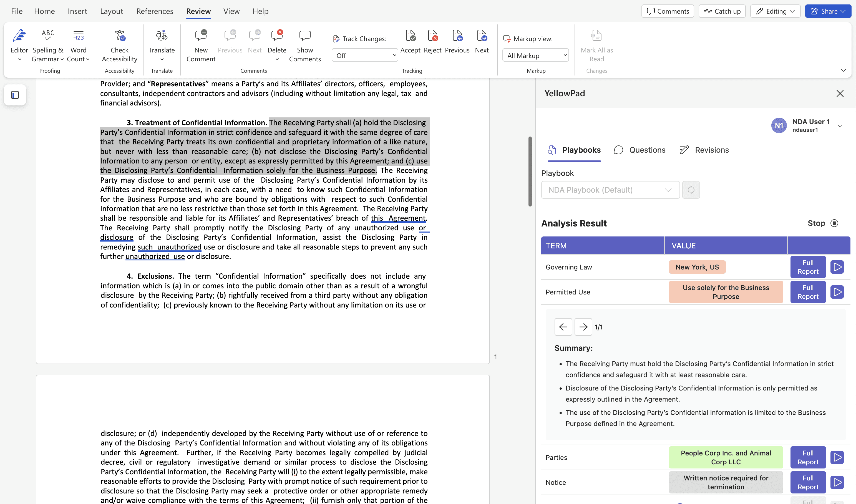The image size is (856, 504).
Task: Click Accept tracked change icon
Action: tap(410, 36)
